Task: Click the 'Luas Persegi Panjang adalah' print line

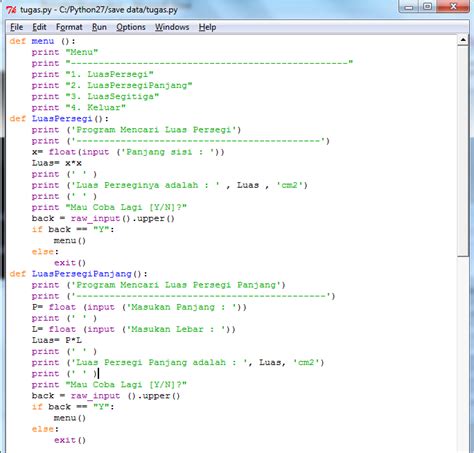Action: tap(178, 363)
